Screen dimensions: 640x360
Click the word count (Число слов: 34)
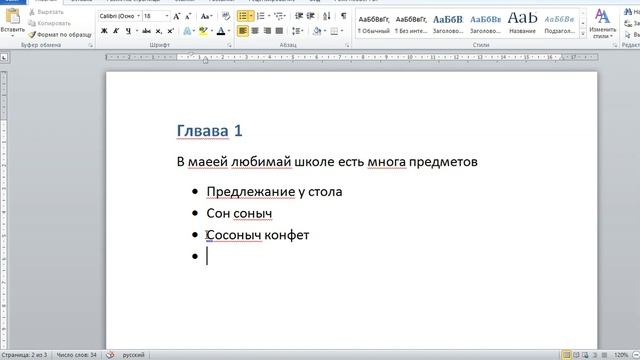click(76, 355)
